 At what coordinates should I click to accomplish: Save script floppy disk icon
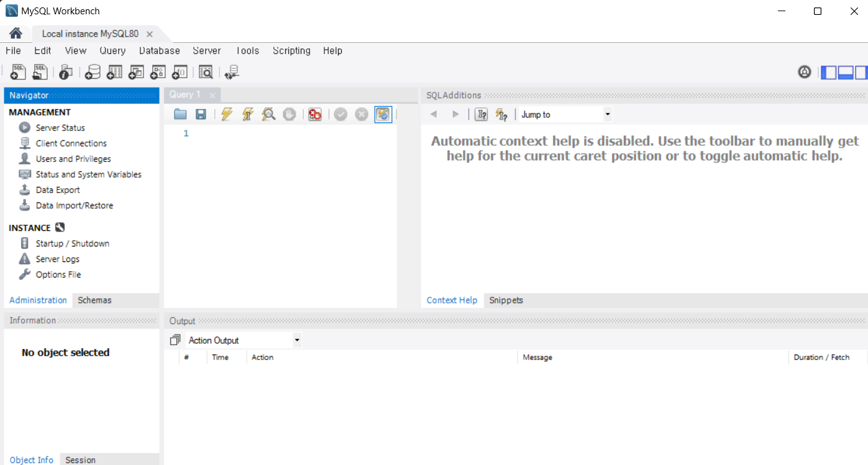(x=201, y=114)
